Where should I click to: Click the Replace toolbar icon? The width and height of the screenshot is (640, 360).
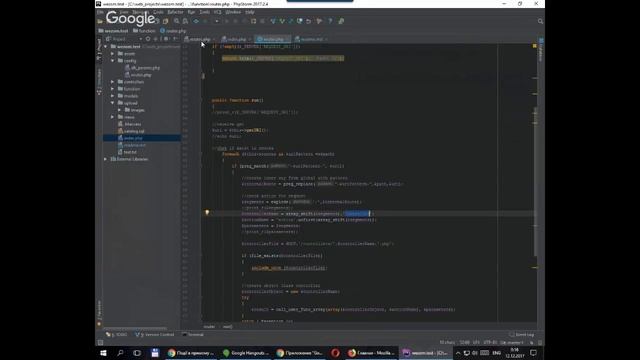tap(185, 21)
